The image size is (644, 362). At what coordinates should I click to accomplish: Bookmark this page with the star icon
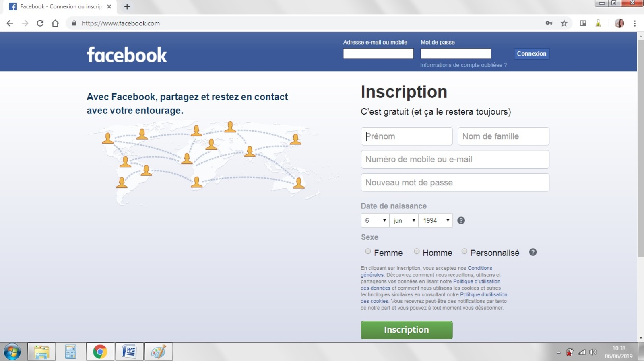coord(564,23)
